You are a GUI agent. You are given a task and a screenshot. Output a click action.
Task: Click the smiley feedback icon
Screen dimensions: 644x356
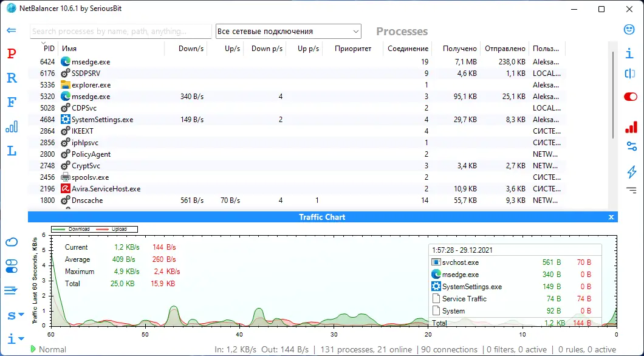click(x=629, y=29)
